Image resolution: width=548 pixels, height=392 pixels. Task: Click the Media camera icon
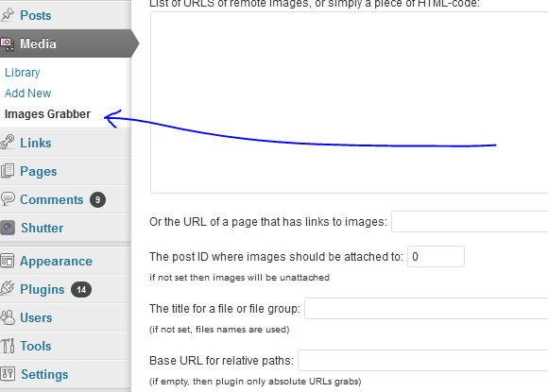coord(7,44)
